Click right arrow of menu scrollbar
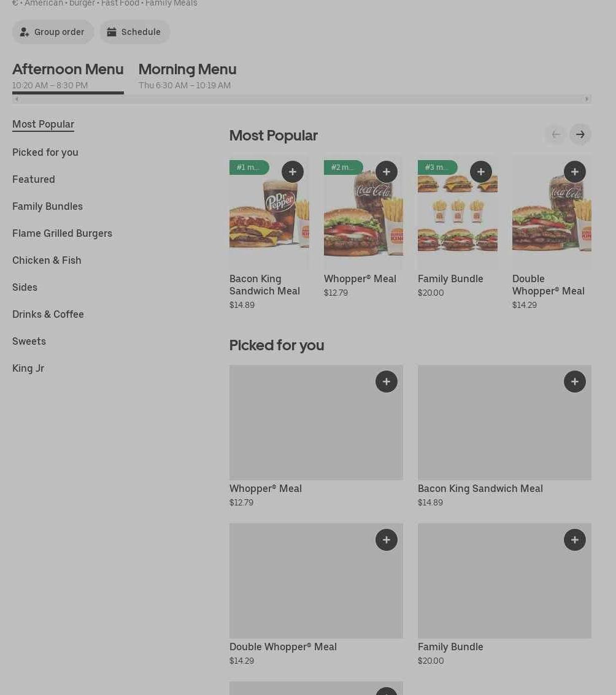This screenshot has height=695, width=616. pos(587,99)
